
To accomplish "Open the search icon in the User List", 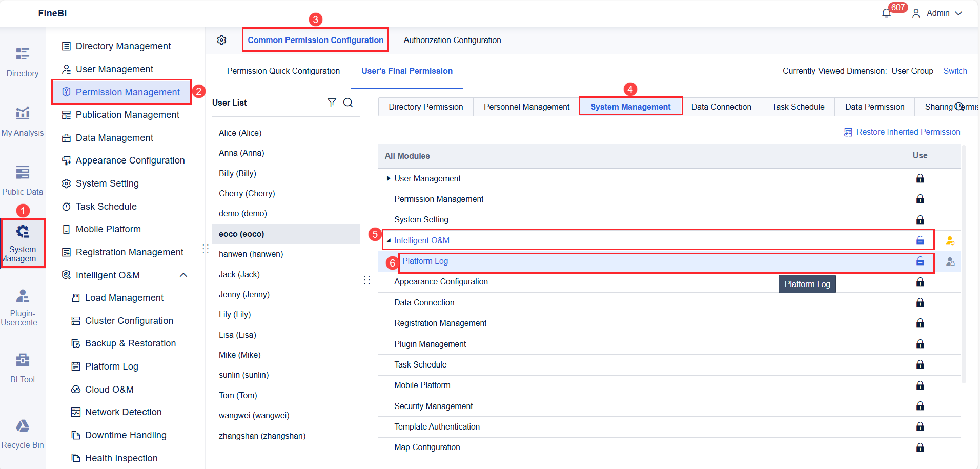I will [348, 103].
